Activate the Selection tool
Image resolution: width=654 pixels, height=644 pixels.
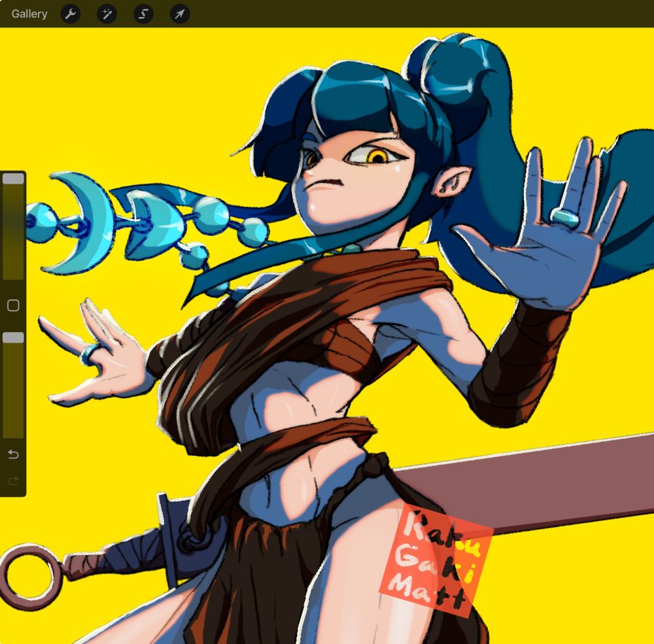pos(143,14)
